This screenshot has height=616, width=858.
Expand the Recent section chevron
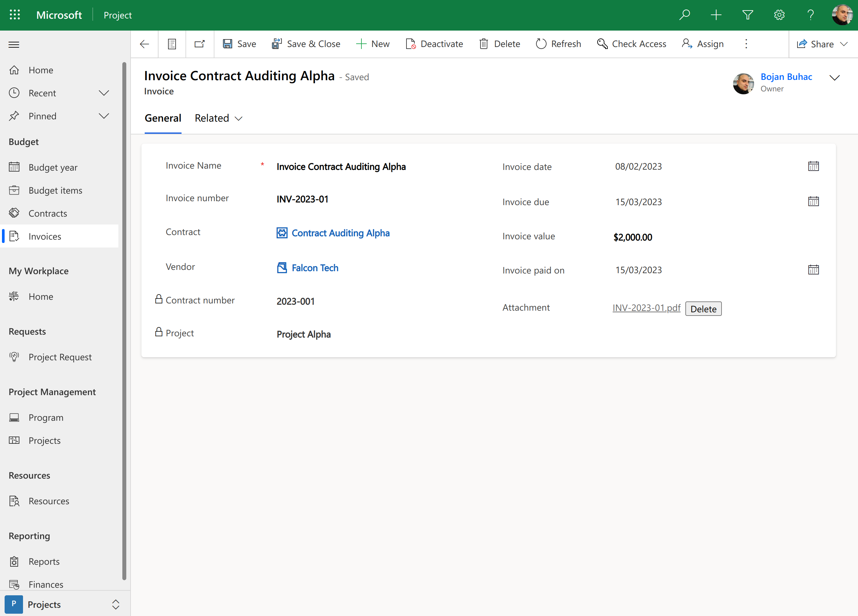[x=104, y=93]
